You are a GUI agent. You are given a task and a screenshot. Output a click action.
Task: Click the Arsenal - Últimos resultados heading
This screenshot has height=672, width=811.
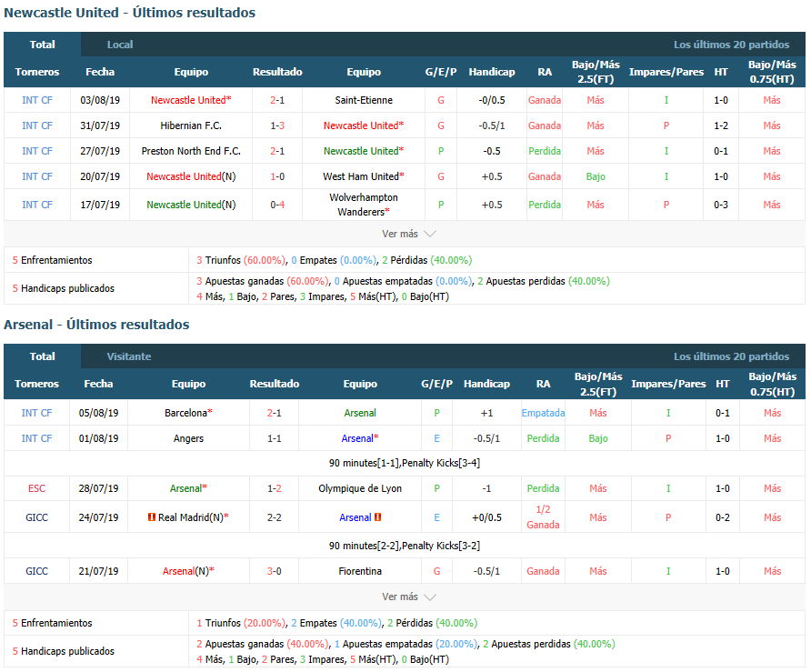96,325
